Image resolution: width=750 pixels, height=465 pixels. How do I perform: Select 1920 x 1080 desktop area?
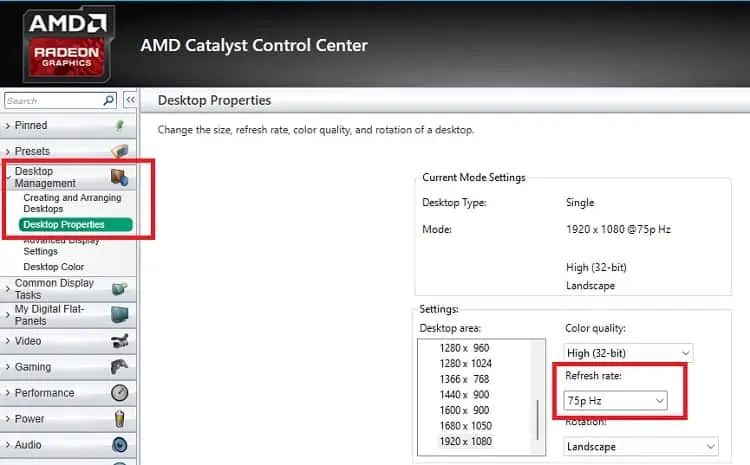(x=465, y=441)
